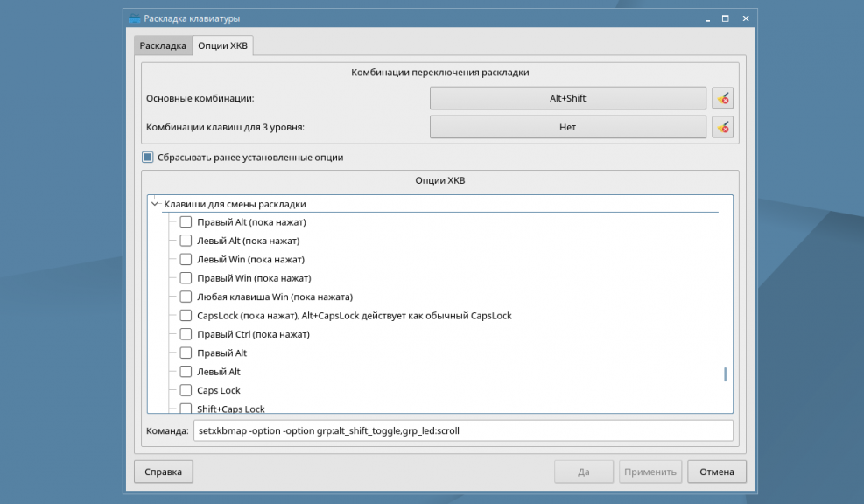Switch to the "Раскладка" tab

(162, 46)
